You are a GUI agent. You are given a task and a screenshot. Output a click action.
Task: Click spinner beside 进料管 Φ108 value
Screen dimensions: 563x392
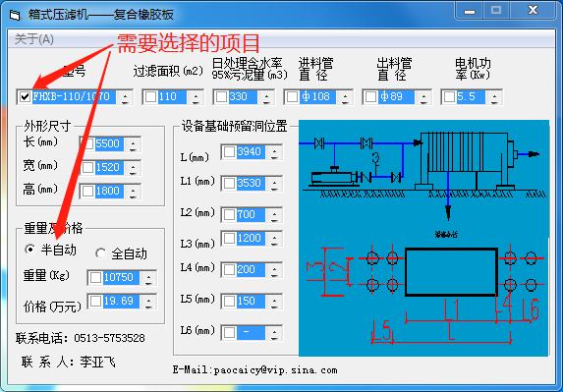click(346, 97)
